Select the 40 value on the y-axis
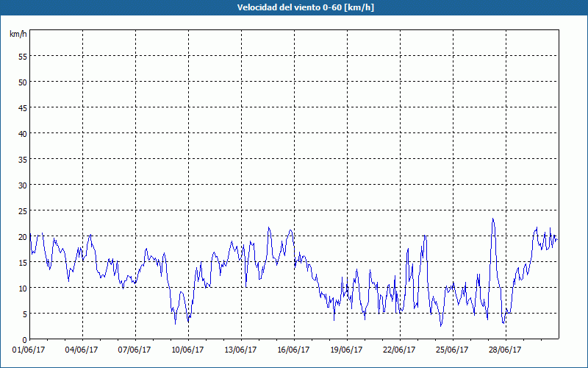Image resolution: width=588 pixels, height=368 pixels. coord(23,134)
